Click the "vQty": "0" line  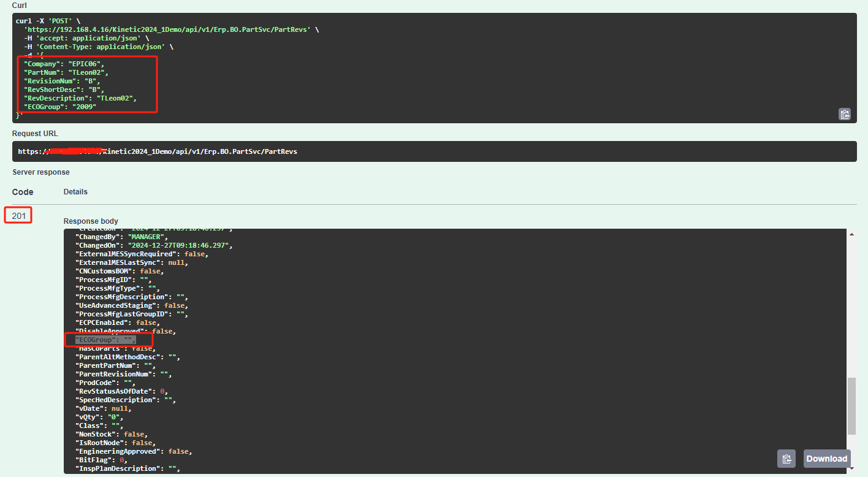(x=99, y=417)
